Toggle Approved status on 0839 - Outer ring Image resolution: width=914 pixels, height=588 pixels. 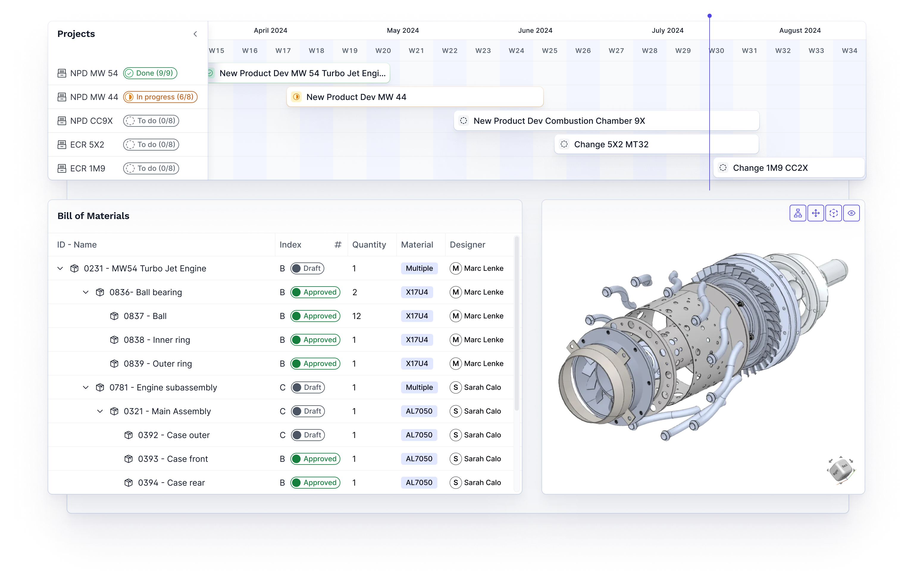(x=315, y=364)
